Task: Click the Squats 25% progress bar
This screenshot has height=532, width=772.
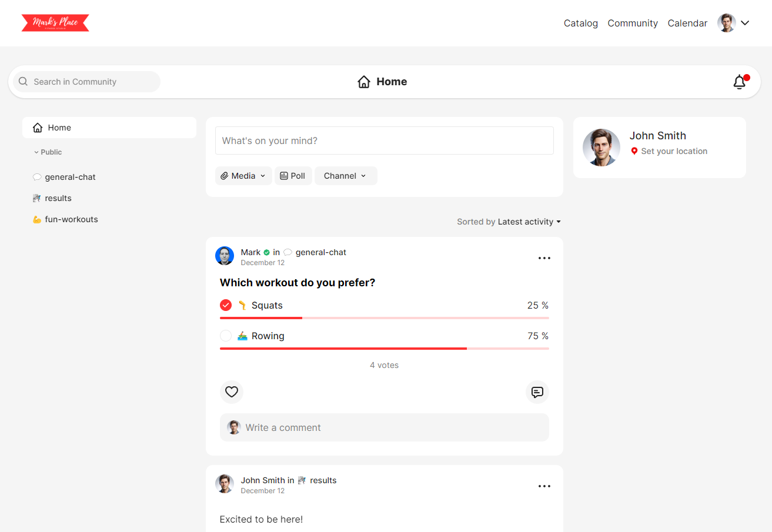Action: (x=385, y=318)
